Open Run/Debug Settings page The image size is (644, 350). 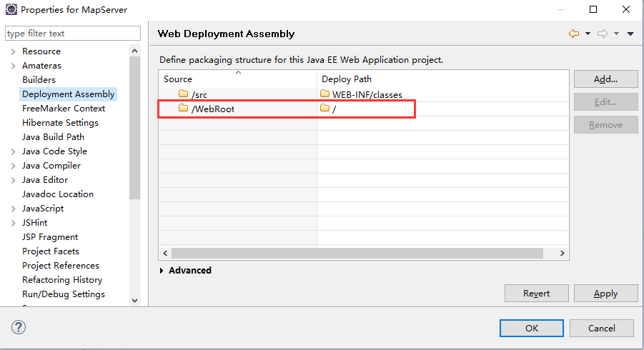[x=64, y=294]
